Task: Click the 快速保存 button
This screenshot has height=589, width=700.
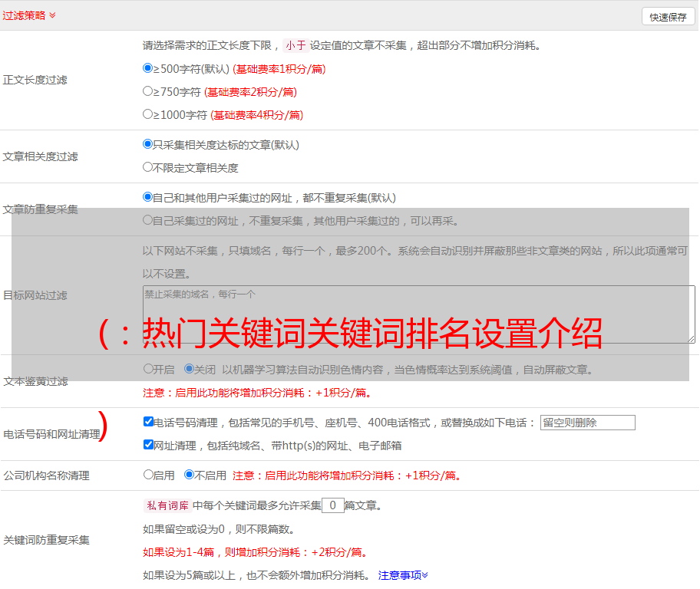Action: 668,17
